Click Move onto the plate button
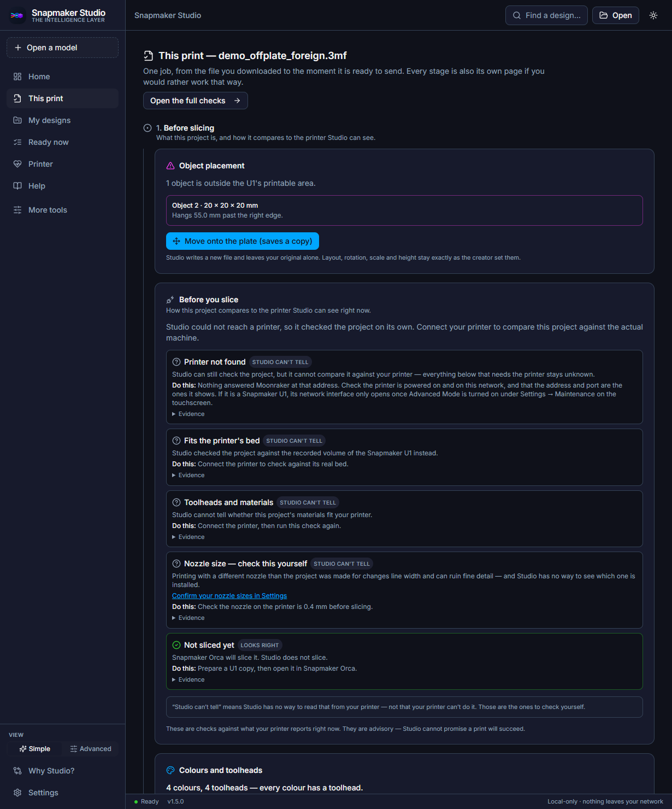Image resolution: width=672 pixels, height=809 pixels. click(x=243, y=241)
